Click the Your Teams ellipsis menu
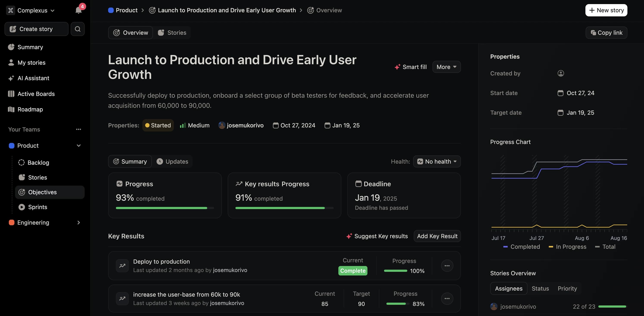 (x=78, y=129)
